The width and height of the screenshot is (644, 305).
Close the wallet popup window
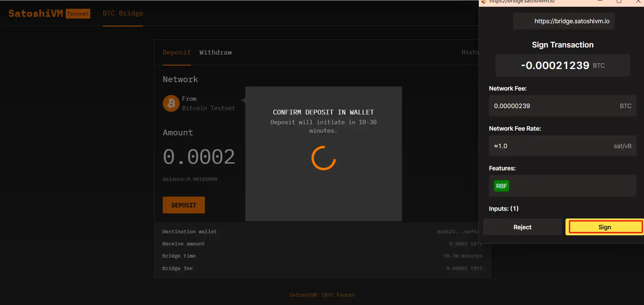pyautogui.click(x=638, y=2)
